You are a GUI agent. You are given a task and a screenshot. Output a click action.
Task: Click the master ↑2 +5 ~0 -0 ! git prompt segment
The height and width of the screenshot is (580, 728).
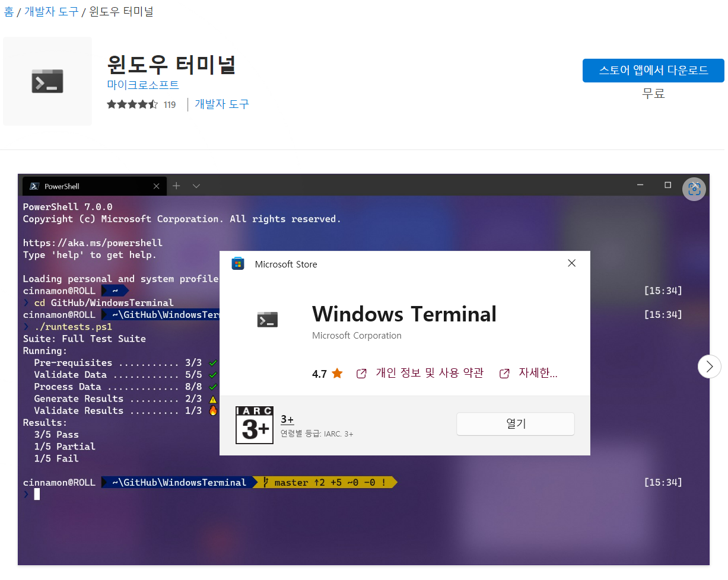click(324, 483)
